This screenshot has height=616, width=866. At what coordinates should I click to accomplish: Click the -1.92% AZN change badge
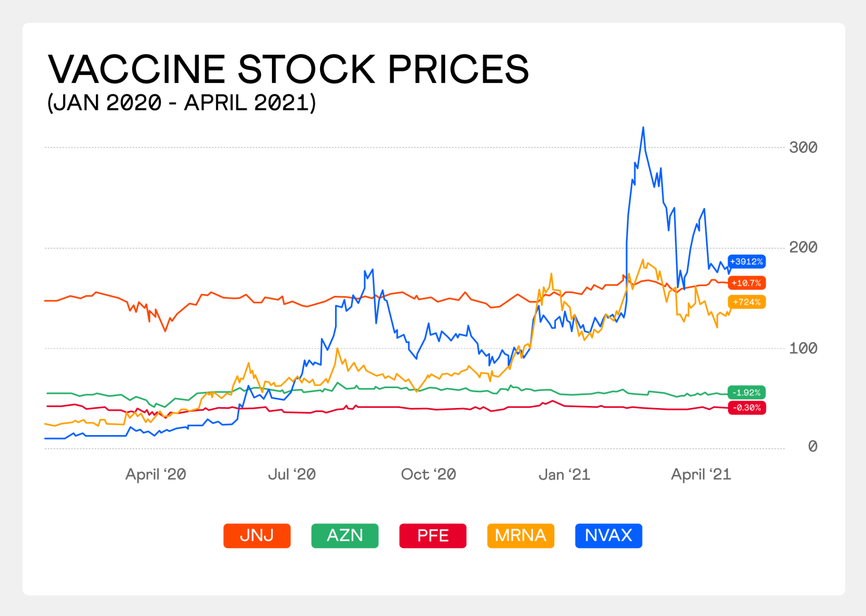click(x=746, y=392)
